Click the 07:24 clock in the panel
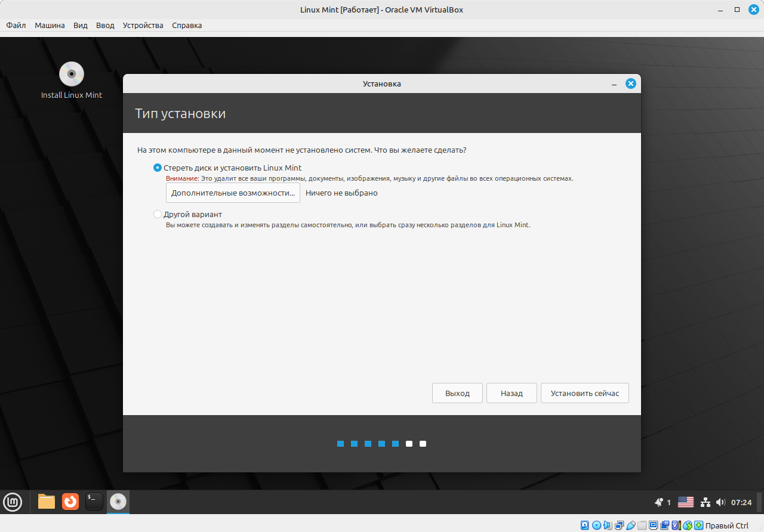This screenshot has height=532, width=764. pyautogui.click(x=741, y=502)
